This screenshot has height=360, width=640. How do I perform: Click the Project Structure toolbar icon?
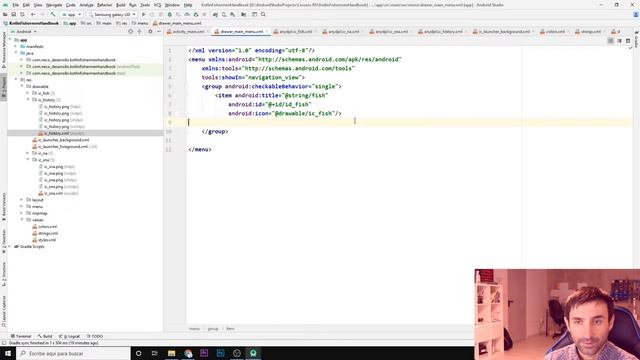(244, 14)
